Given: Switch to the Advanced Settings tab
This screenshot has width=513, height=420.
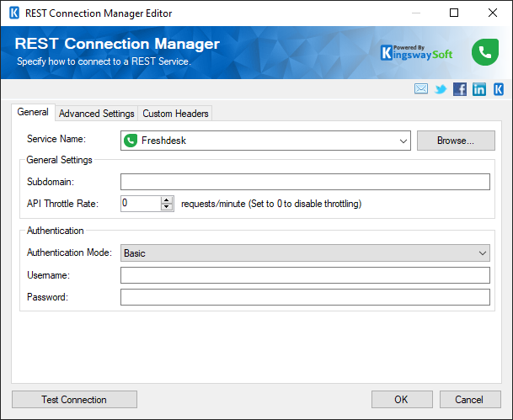Looking at the screenshot, I should pos(96,114).
